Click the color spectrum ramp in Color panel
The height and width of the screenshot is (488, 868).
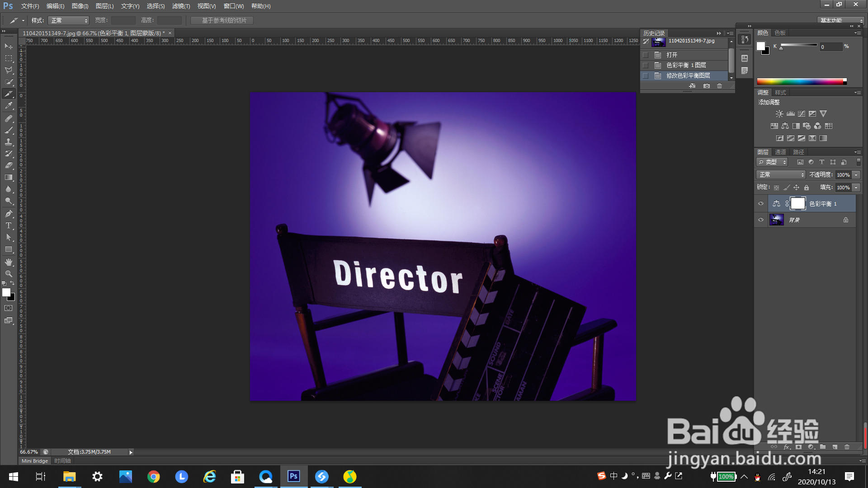pos(800,82)
